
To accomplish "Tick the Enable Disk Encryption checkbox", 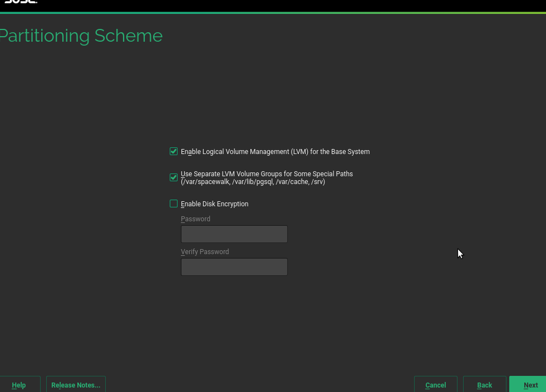I will point(174,204).
